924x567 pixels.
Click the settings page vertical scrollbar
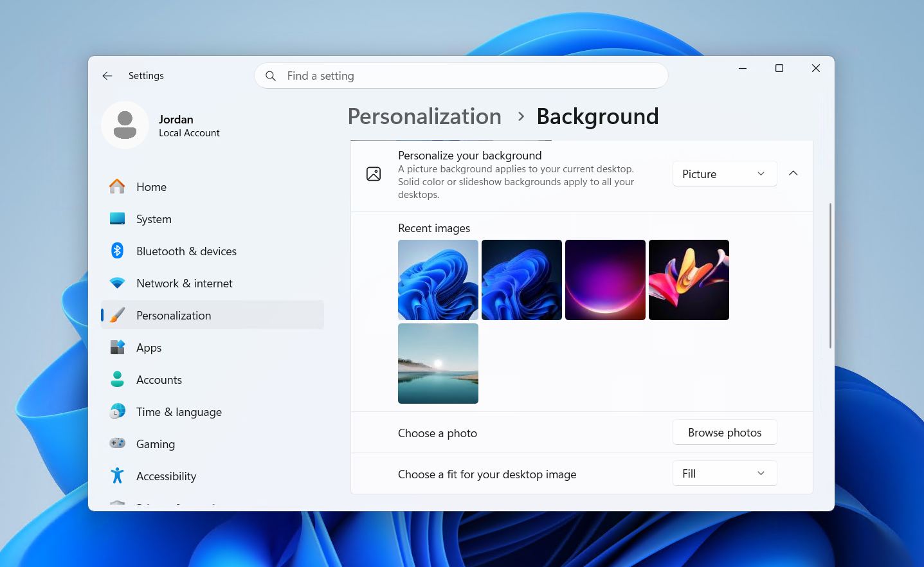[x=830, y=276]
